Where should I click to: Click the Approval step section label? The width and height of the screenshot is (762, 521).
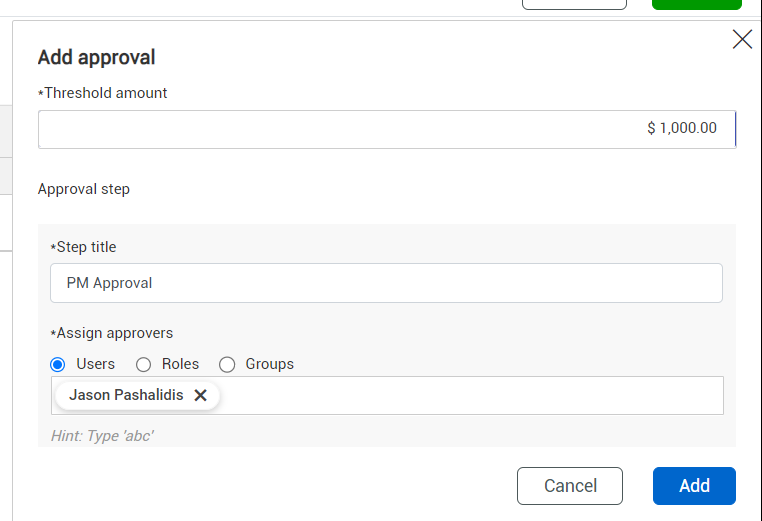point(84,189)
